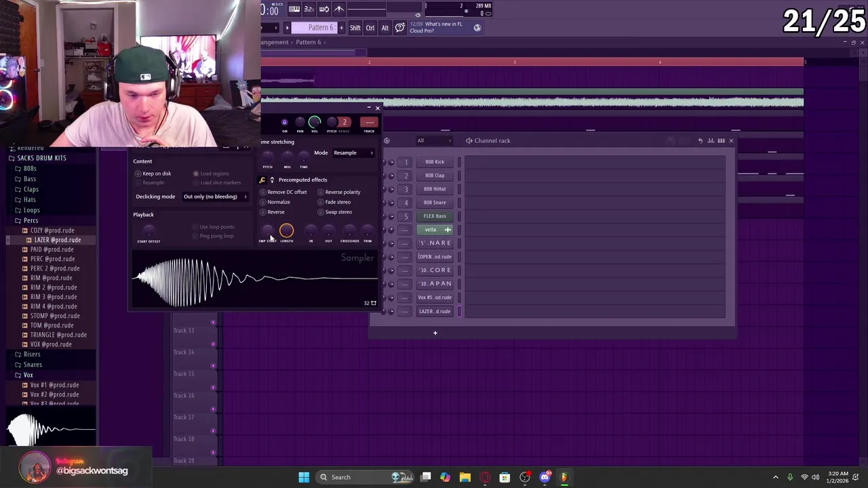Image resolution: width=868 pixels, height=488 pixels.
Task: Click the Track mixer routing box in sampler
Action: tap(369, 123)
